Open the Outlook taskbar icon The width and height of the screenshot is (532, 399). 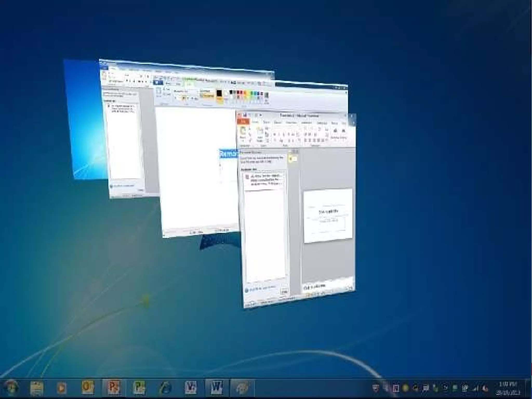[x=88, y=388]
